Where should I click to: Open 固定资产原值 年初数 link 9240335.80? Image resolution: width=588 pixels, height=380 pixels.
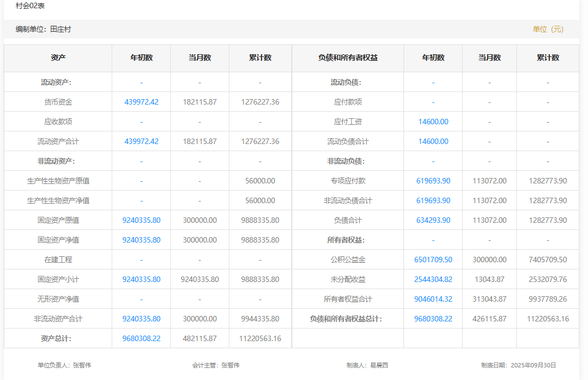(141, 220)
